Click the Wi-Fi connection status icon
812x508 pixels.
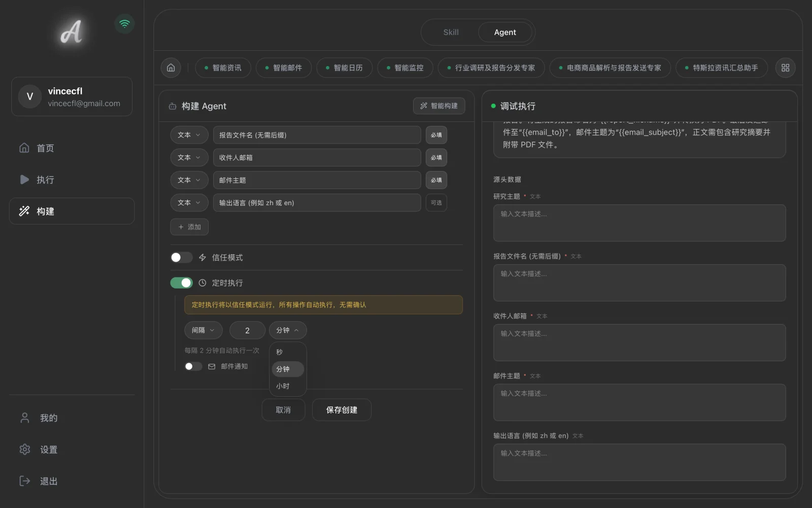click(x=124, y=24)
